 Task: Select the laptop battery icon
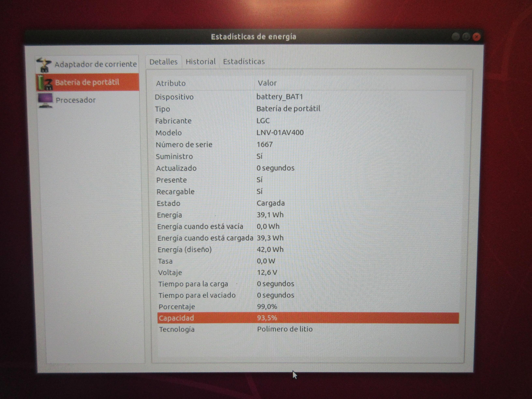(x=45, y=82)
